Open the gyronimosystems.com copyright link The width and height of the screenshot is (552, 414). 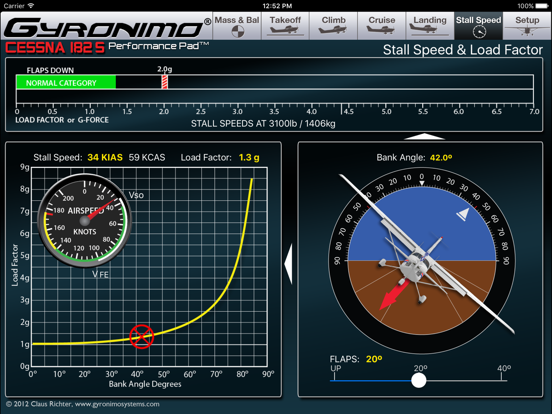tap(117, 404)
